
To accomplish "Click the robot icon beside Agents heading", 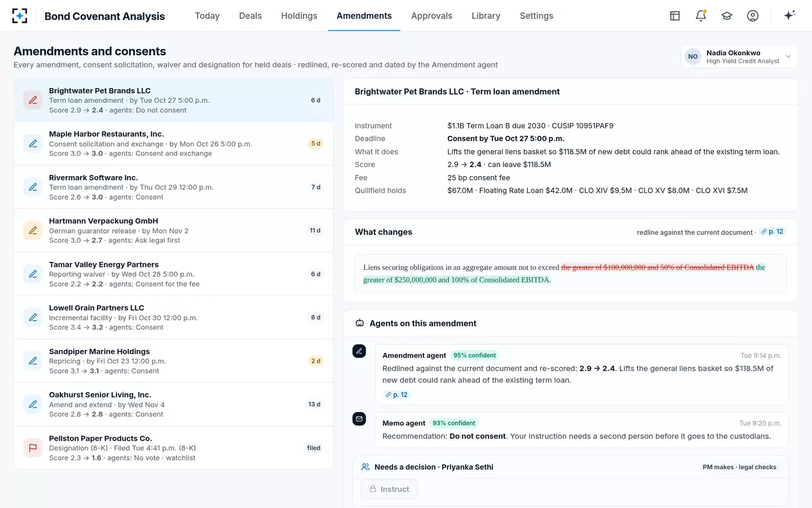I will coord(360,323).
